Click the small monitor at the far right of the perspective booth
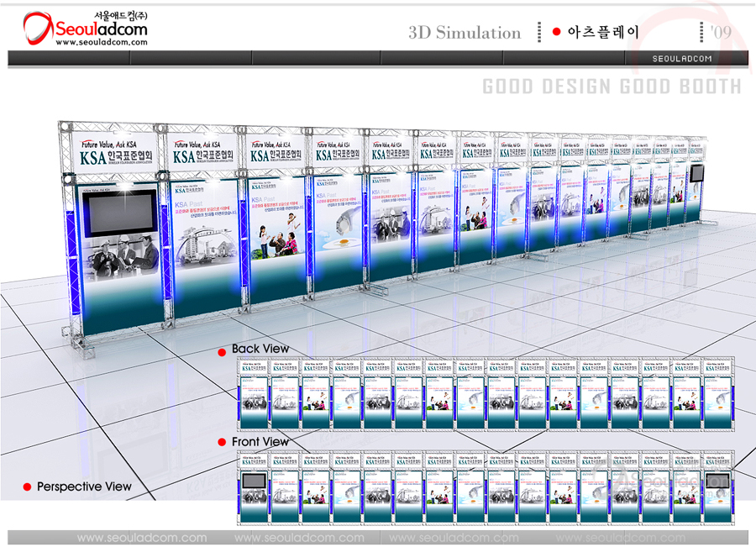The height and width of the screenshot is (547, 756). 696,174
